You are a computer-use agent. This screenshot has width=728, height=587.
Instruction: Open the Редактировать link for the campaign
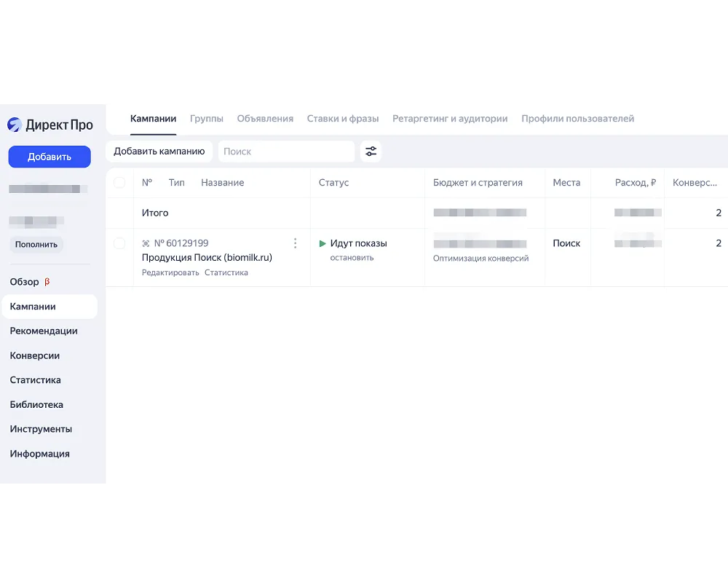click(170, 272)
